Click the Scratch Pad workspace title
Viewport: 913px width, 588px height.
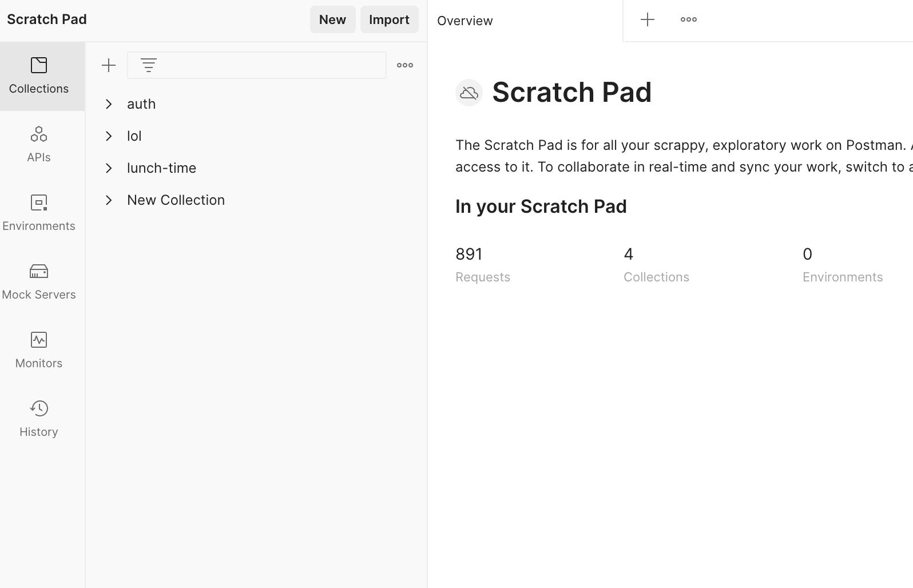point(47,19)
